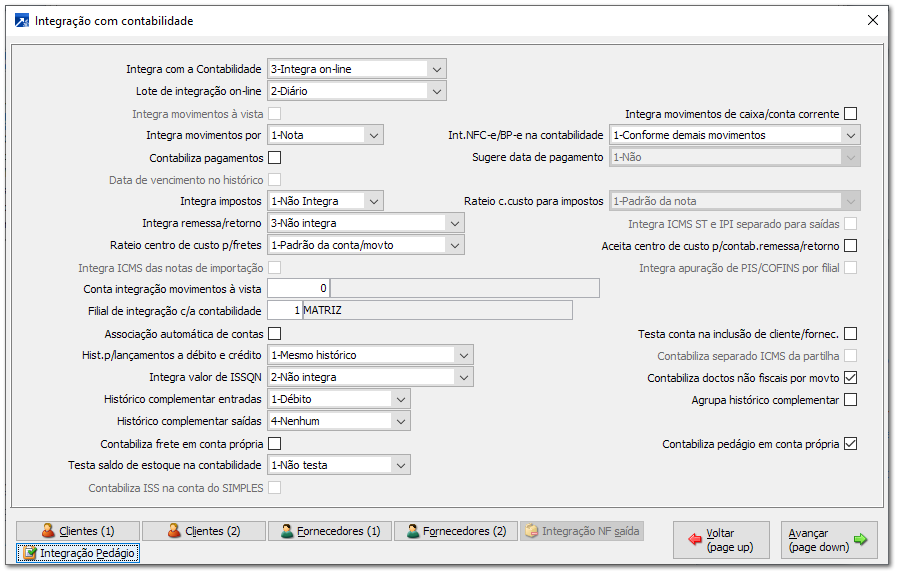Toggle Contabiliza pagamentos checkbox
Screen dimensions: 898x574
point(275,158)
